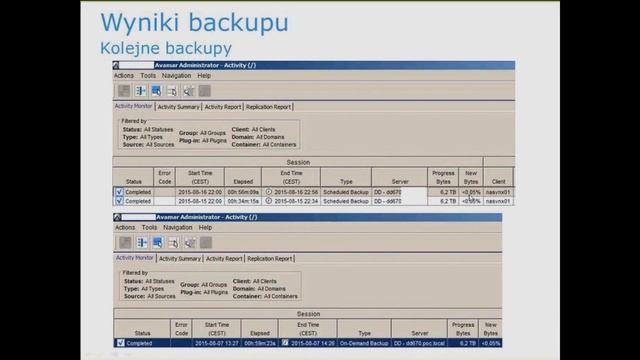Image resolution: width=640 pixels, height=360 pixels.
Task: Open the Navigation menu in the upper window
Action: coord(176,76)
